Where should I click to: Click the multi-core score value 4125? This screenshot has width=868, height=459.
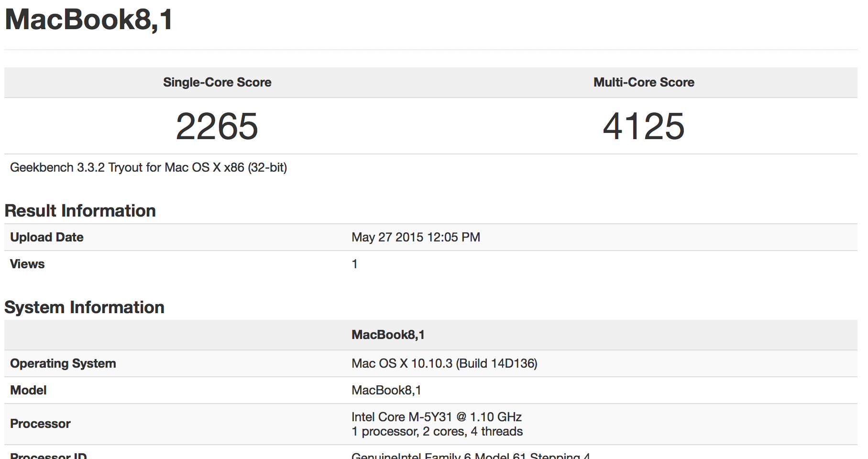pyautogui.click(x=644, y=126)
